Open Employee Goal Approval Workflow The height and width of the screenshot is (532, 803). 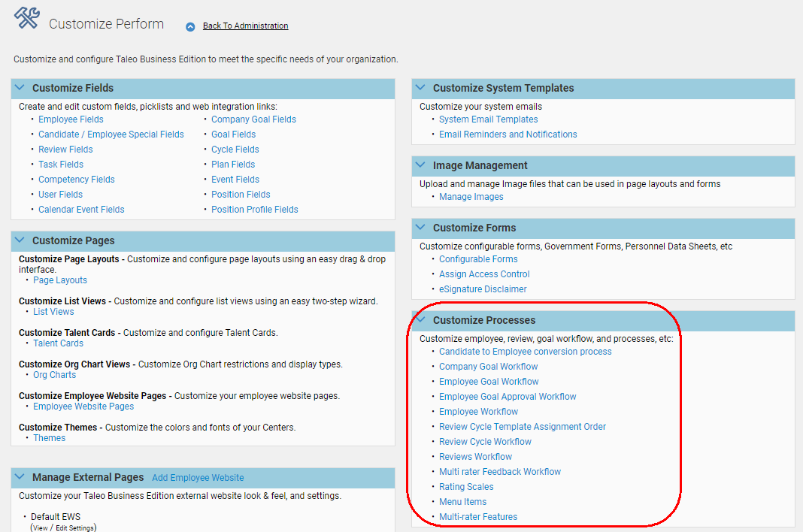point(508,396)
